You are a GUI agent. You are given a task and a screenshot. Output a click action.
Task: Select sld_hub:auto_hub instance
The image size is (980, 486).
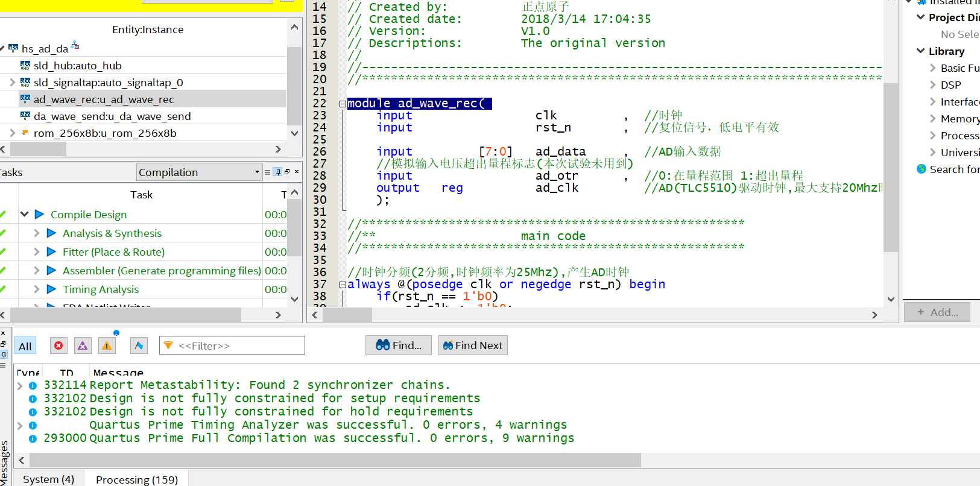78,65
